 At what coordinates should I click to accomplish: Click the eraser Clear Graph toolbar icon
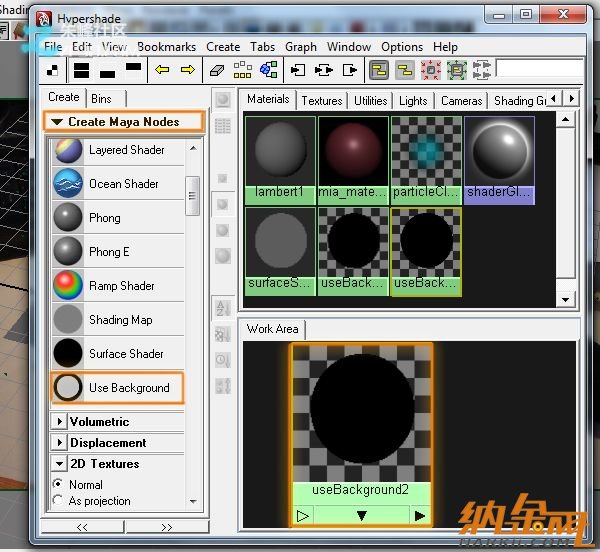pyautogui.click(x=215, y=70)
